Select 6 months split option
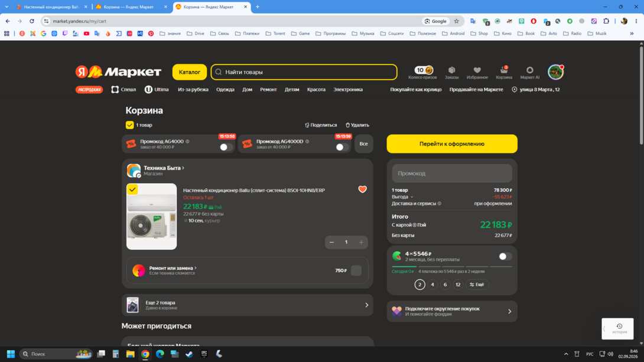Viewport: 644px width, 362px height. click(x=445, y=285)
